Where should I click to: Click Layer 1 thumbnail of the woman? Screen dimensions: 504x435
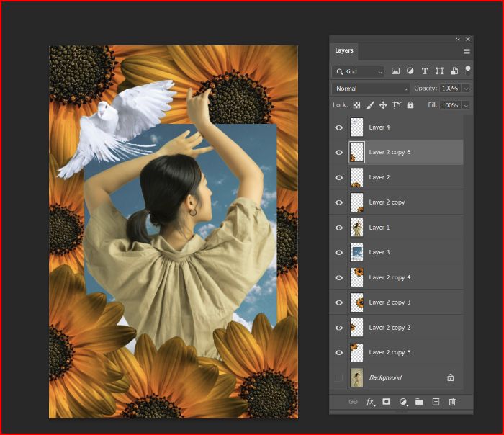click(357, 228)
